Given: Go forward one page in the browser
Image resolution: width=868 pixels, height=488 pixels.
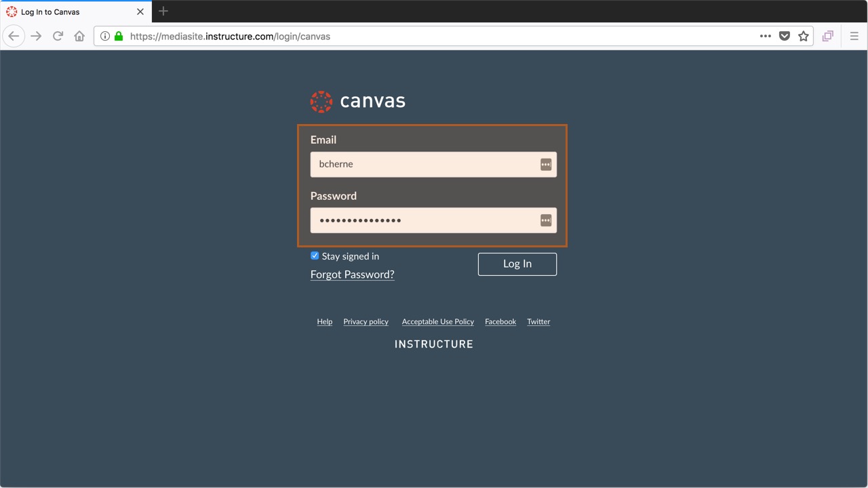Looking at the screenshot, I should point(36,36).
